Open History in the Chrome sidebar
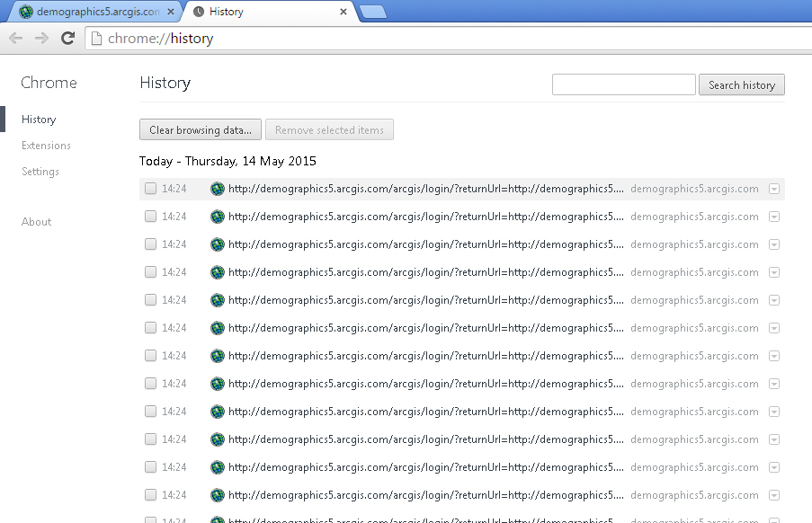The height and width of the screenshot is (523, 812). point(39,120)
